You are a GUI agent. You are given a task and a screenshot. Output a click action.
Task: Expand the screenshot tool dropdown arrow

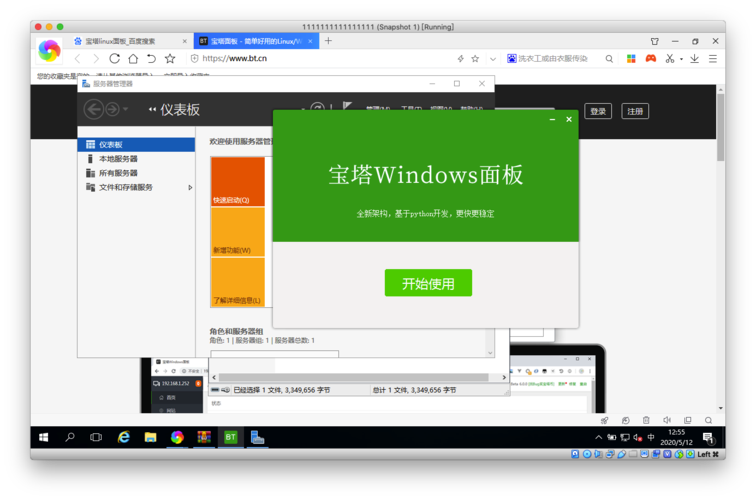(681, 59)
